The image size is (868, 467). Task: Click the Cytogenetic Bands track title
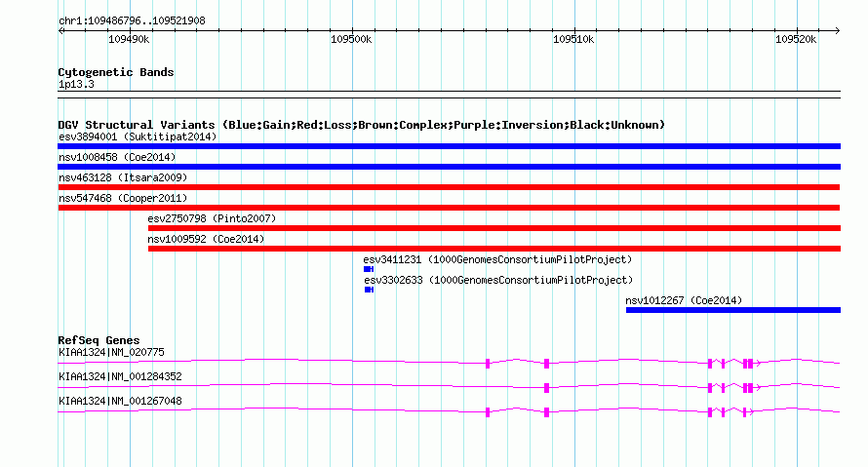click(x=116, y=72)
